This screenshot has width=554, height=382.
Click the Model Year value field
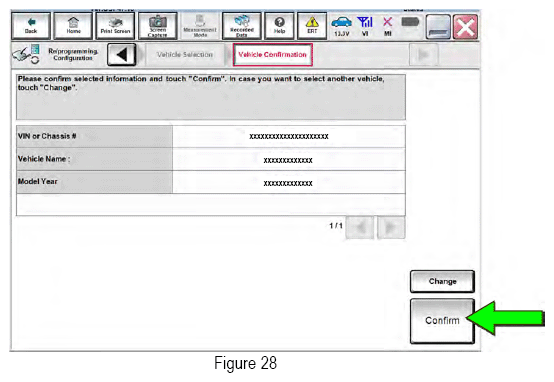pyautogui.click(x=289, y=182)
